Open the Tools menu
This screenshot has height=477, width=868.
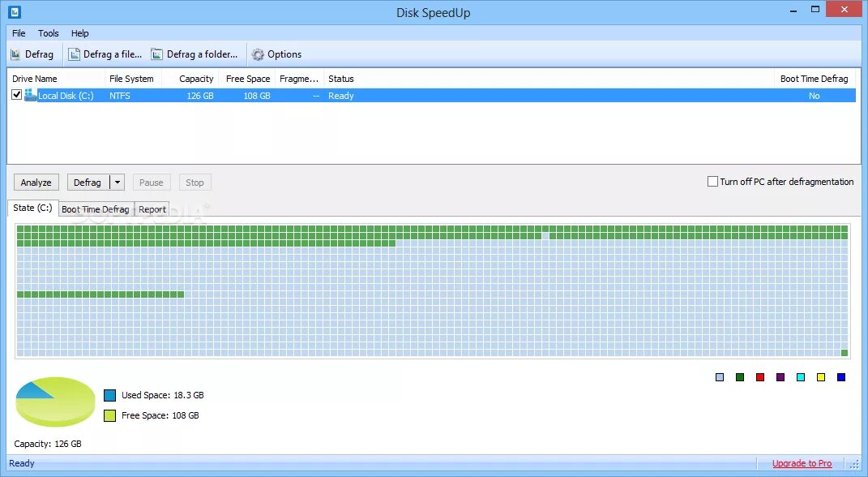(x=48, y=33)
